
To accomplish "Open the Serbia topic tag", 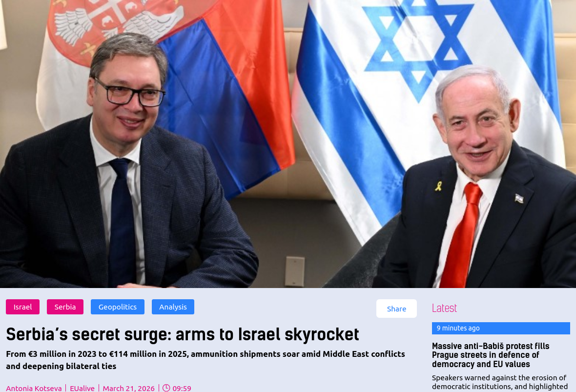I will tap(65, 307).
